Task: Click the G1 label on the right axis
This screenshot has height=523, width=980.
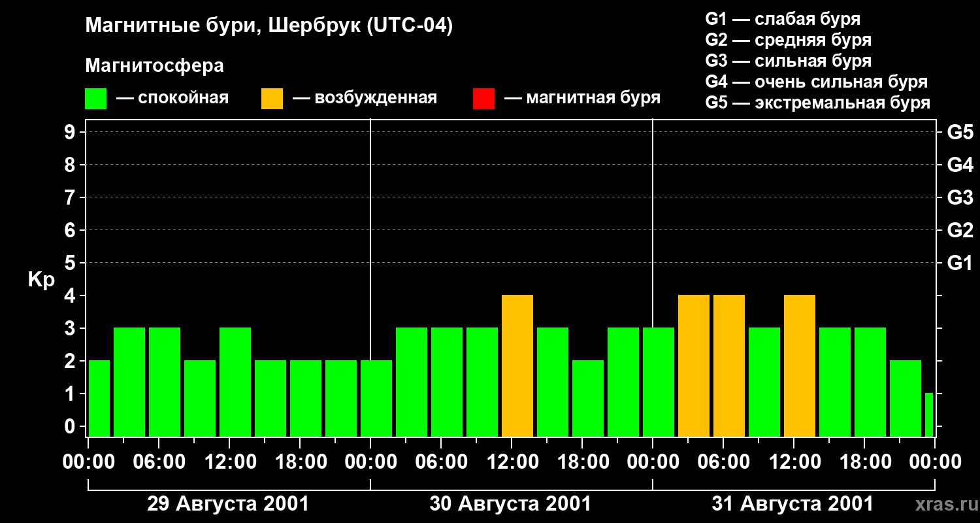Action: pos(960,263)
